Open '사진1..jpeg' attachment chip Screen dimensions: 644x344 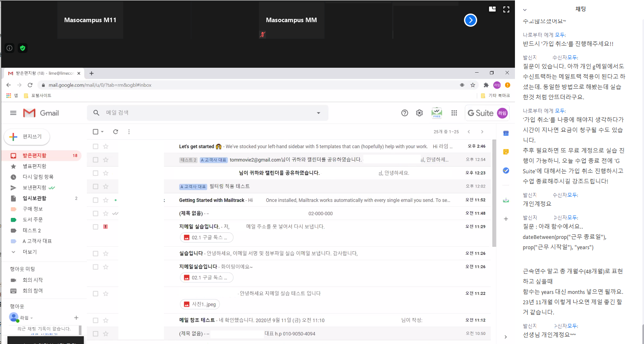200,304
